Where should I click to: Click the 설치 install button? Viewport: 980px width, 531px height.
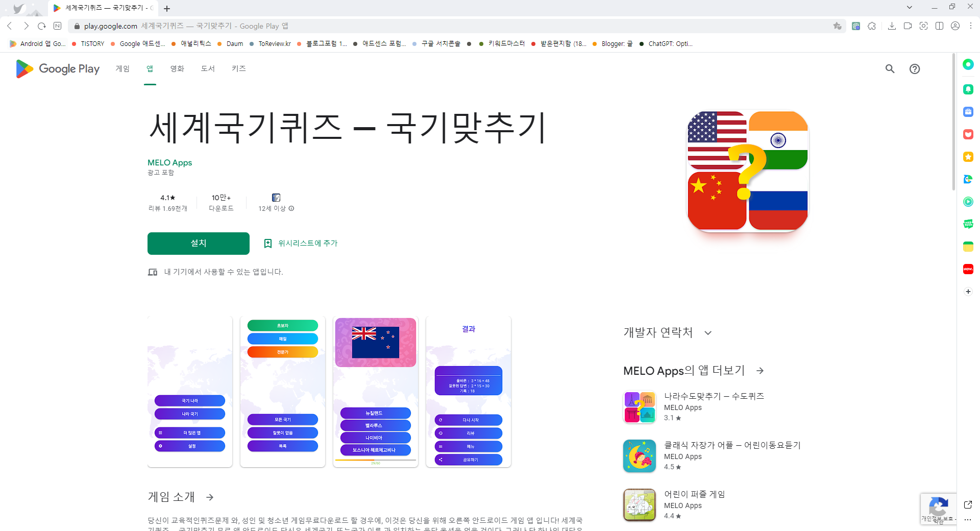pos(198,244)
